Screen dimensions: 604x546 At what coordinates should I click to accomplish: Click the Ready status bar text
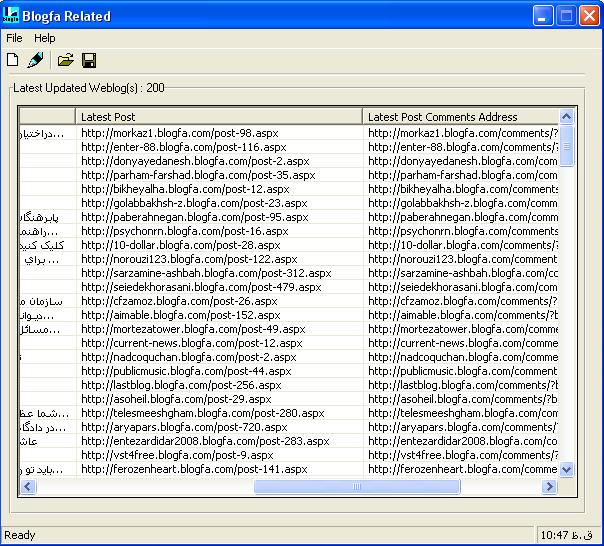[20, 535]
